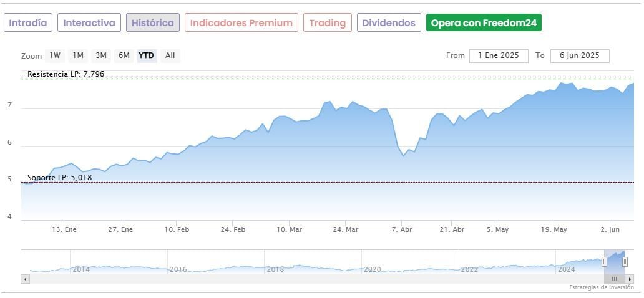Image resolution: width=644 pixels, height=298 pixels.
Task: Click the scrollbar left arrow
Action: 26,279
